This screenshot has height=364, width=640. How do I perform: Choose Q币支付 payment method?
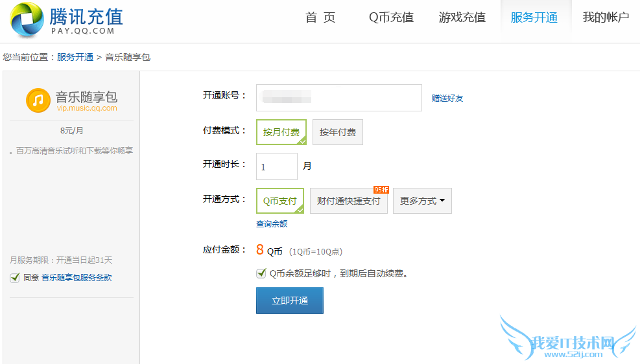280,201
